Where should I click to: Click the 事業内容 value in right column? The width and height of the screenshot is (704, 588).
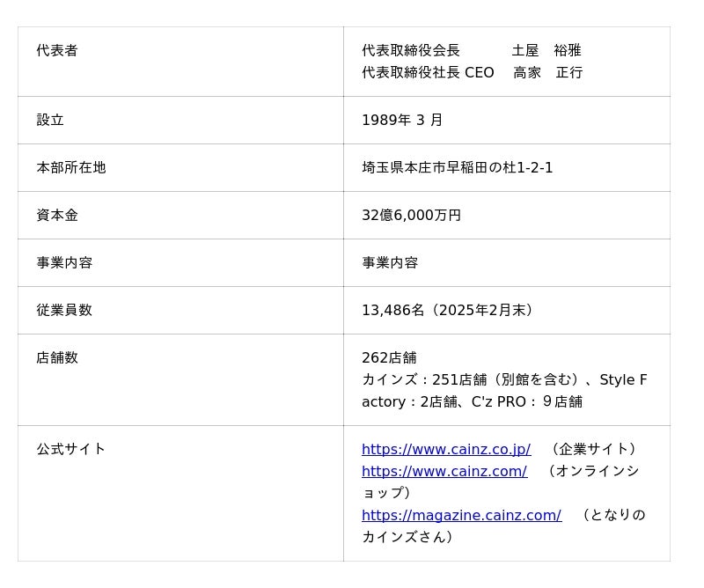(x=390, y=263)
